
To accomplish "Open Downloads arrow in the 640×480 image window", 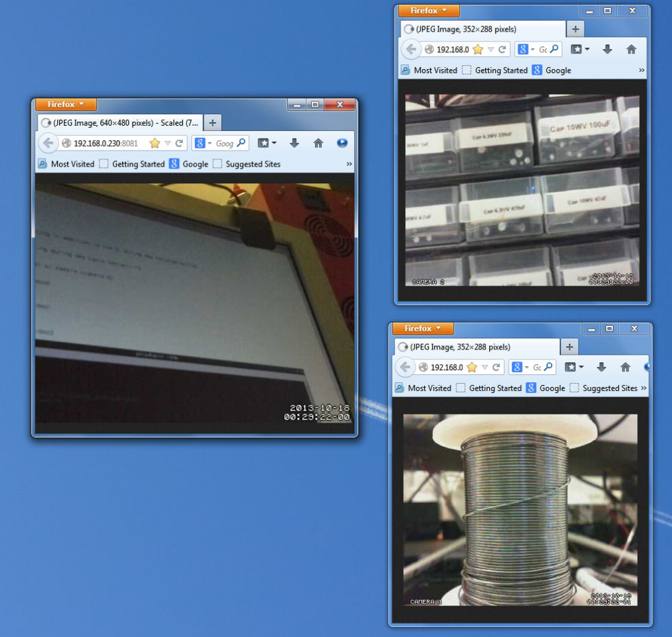I will (x=294, y=143).
